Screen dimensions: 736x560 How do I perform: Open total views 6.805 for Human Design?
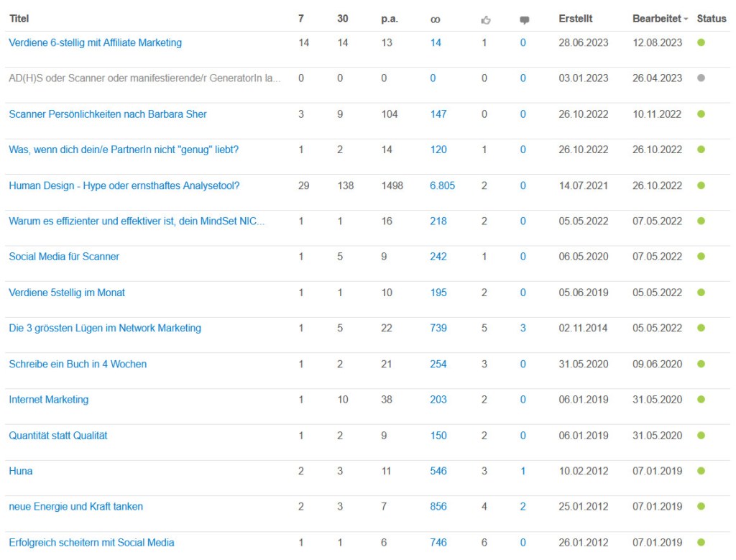pos(442,185)
